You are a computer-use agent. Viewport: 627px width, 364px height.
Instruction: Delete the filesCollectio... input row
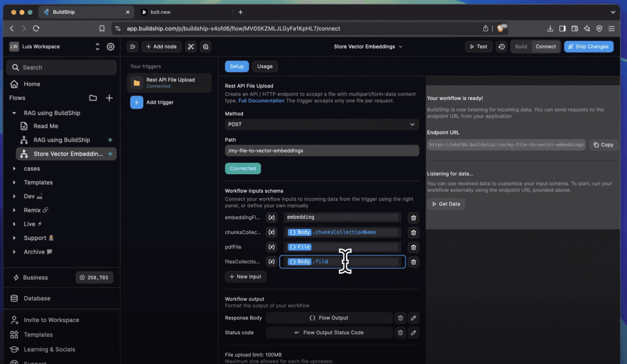(x=413, y=262)
